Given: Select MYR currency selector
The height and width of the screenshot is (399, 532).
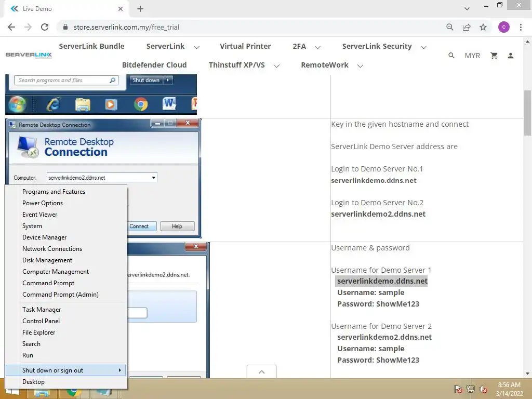Looking at the screenshot, I should 472,56.
